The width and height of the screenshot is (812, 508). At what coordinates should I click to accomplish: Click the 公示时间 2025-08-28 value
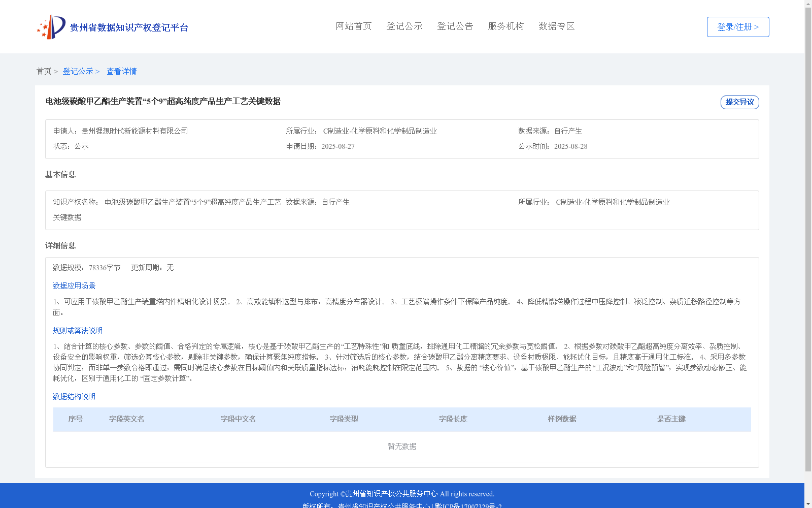(570, 146)
